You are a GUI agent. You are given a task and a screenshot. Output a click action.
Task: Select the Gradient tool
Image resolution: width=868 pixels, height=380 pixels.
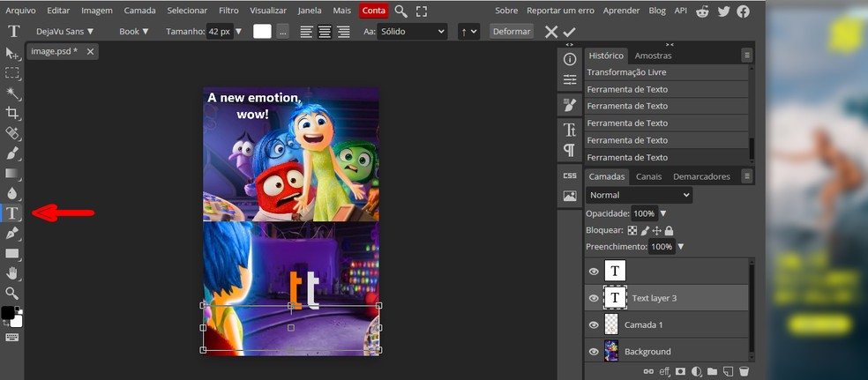[12, 173]
